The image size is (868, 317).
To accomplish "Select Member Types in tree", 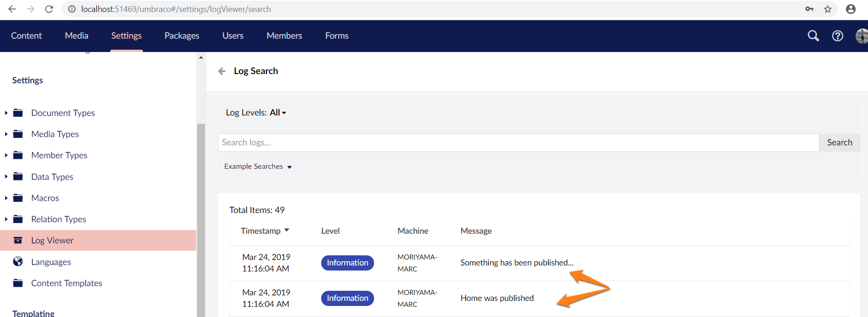I will (59, 155).
